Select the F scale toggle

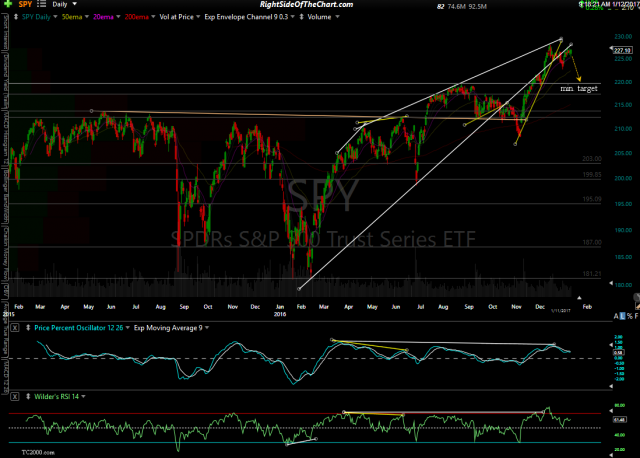coord(636,316)
